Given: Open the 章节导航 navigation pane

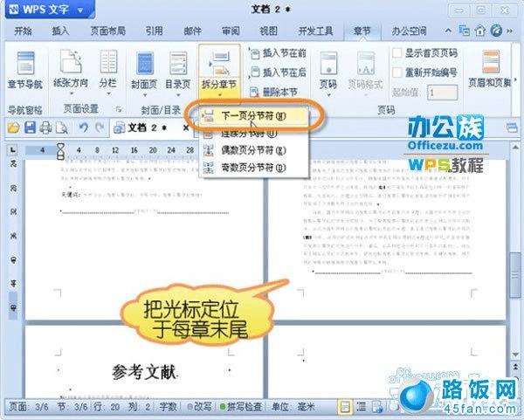Looking at the screenshot, I should [25, 70].
